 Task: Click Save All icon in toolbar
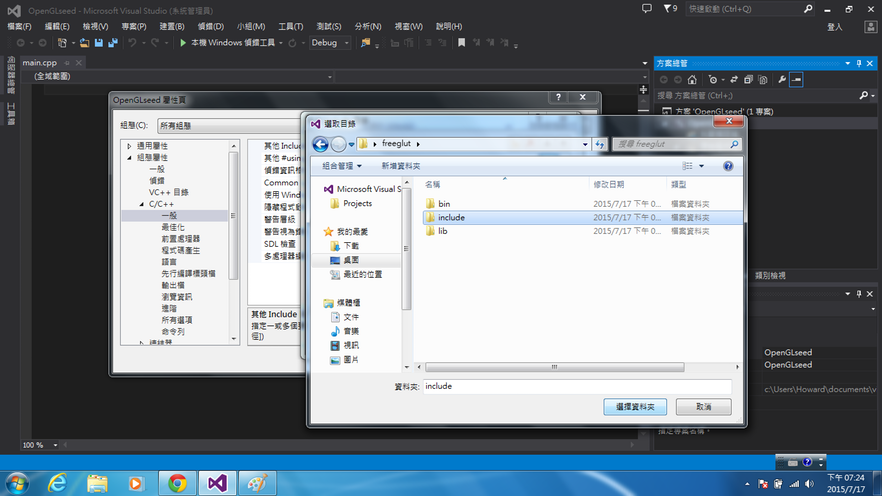(x=113, y=43)
